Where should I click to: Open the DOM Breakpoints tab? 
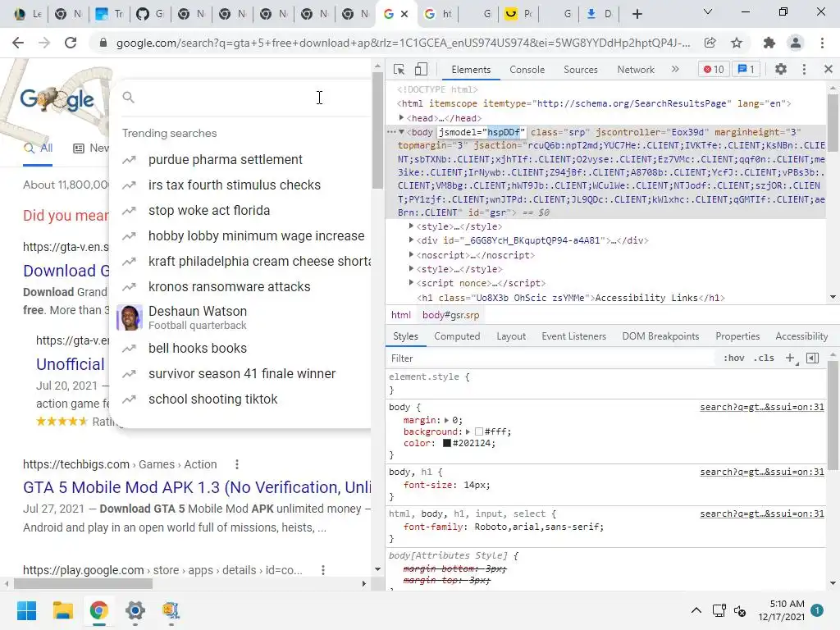click(x=660, y=336)
